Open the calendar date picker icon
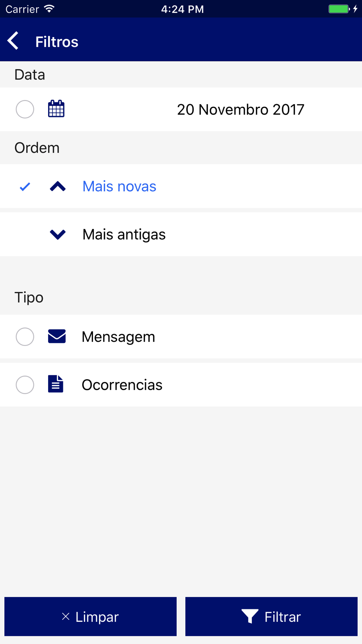Screen dimensions: 362x644 [x=56, y=109]
